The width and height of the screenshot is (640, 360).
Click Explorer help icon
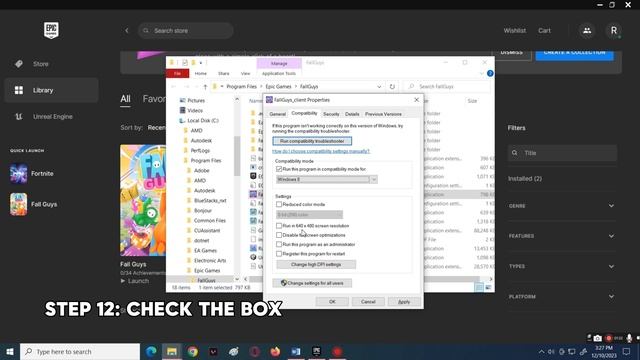click(x=490, y=73)
